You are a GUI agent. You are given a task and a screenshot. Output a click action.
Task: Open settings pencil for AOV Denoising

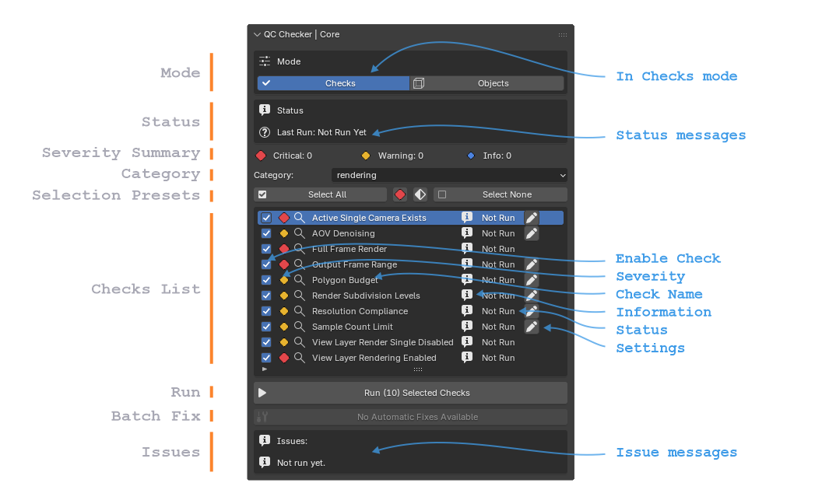tap(532, 233)
